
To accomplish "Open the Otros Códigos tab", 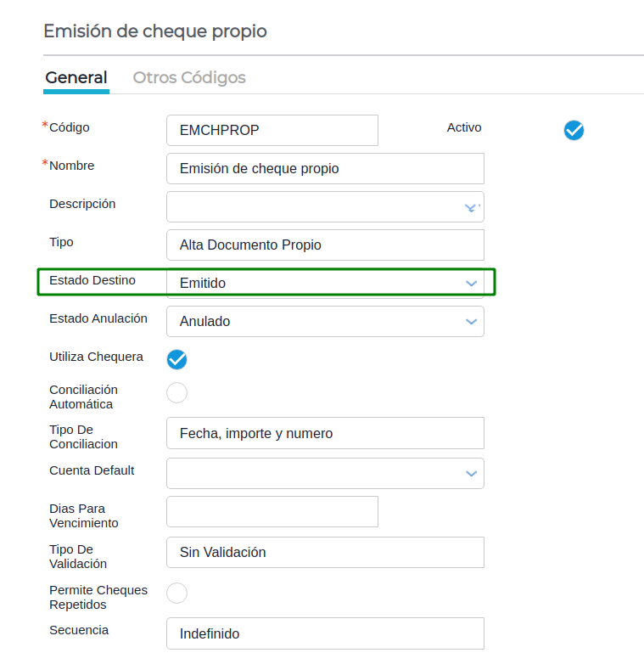I will (x=189, y=78).
